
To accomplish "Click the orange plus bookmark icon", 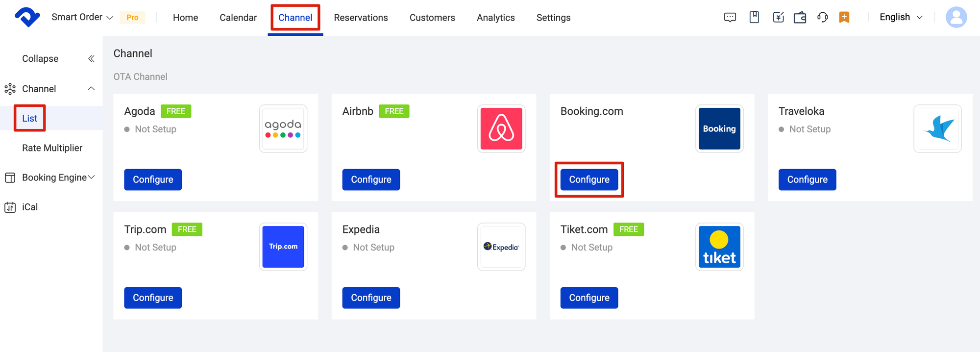I will click(x=844, y=18).
